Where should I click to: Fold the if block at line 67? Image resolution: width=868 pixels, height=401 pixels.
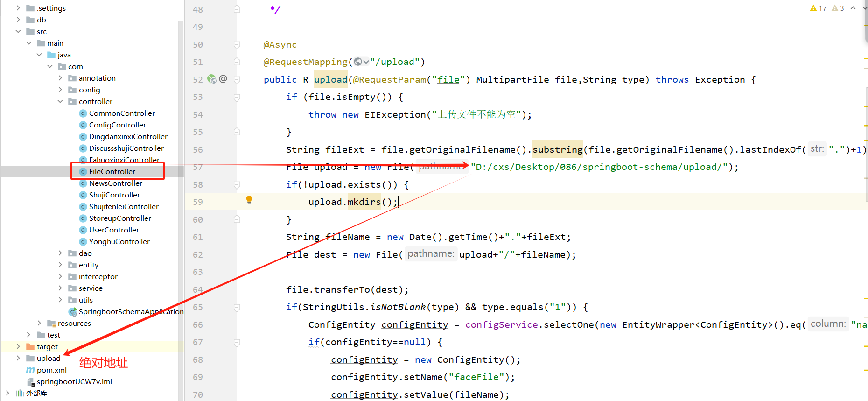point(237,342)
